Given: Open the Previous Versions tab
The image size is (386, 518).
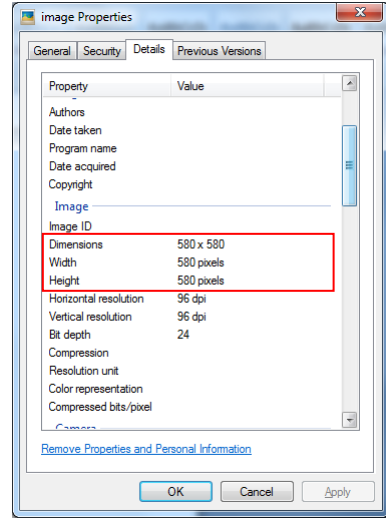Looking at the screenshot, I should [219, 51].
